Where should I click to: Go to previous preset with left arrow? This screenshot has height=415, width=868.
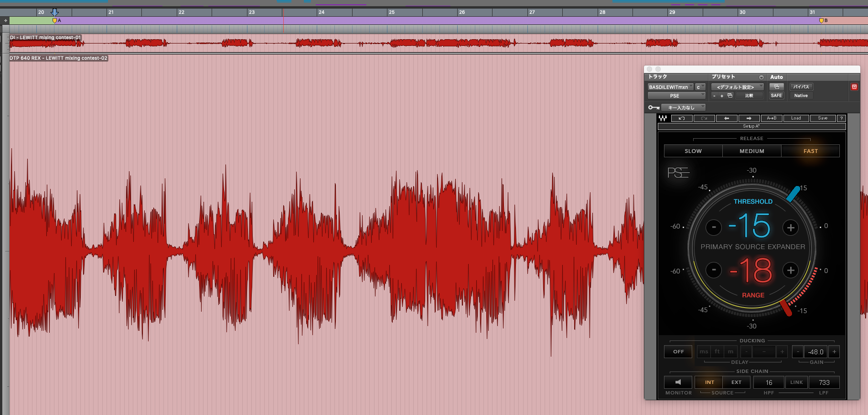pyautogui.click(x=727, y=118)
